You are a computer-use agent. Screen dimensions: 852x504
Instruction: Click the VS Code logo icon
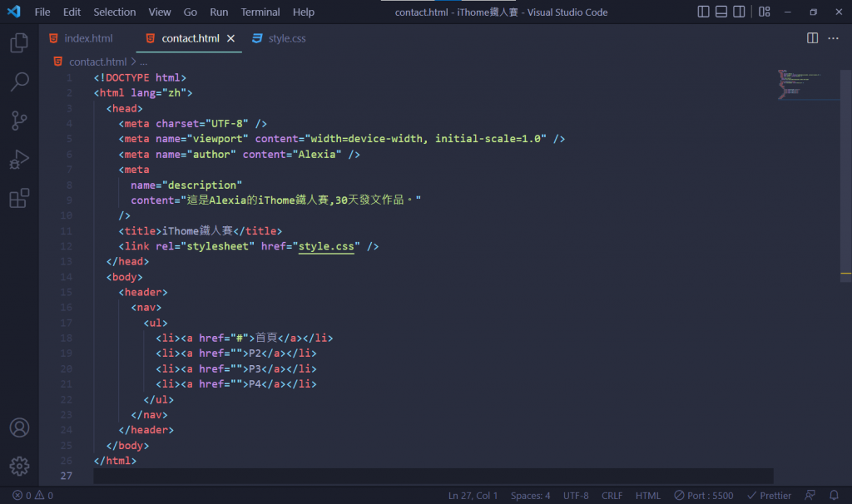tap(14, 12)
